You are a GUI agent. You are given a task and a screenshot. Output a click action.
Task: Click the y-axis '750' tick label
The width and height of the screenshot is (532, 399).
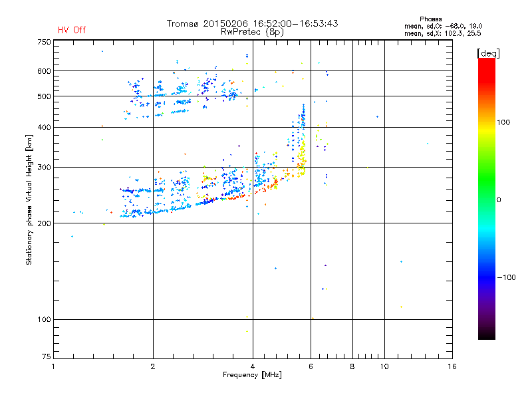(x=44, y=42)
